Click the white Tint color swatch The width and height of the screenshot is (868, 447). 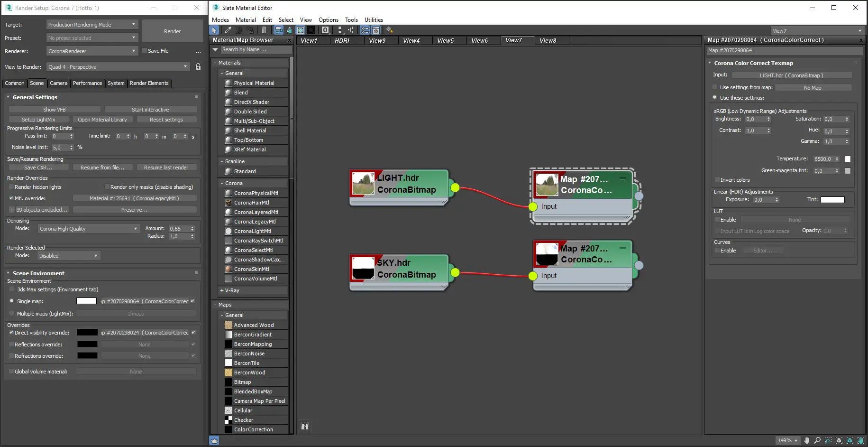(x=832, y=200)
